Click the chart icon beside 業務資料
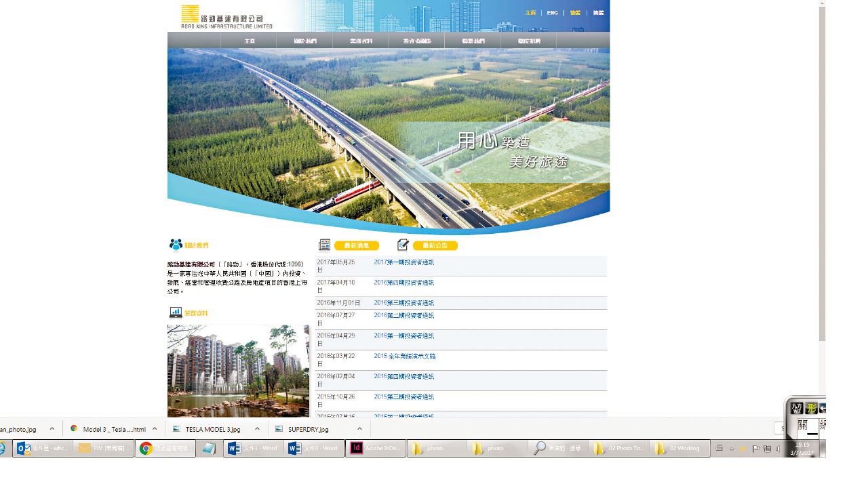Screen dimensions: 868x488 (176, 312)
